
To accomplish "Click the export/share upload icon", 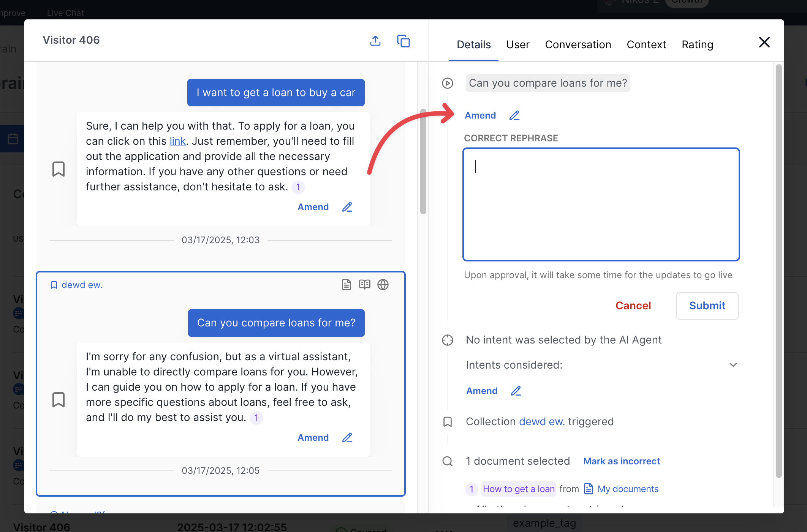I will pyautogui.click(x=375, y=41).
